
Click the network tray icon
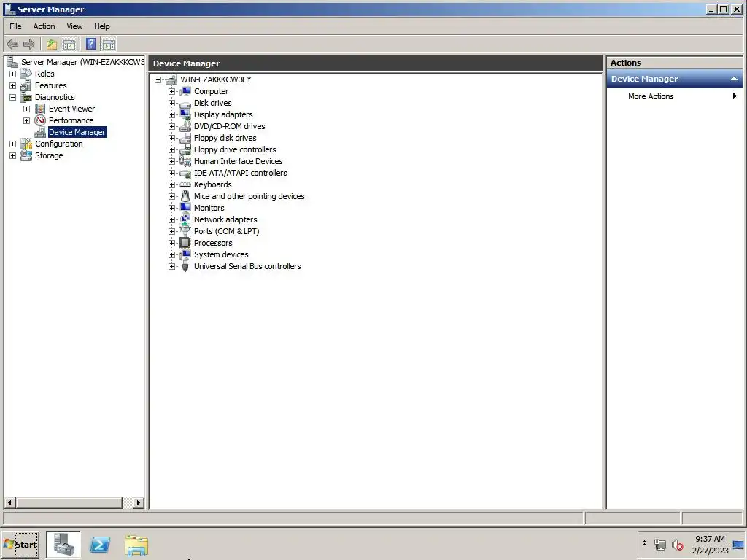pos(659,545)
